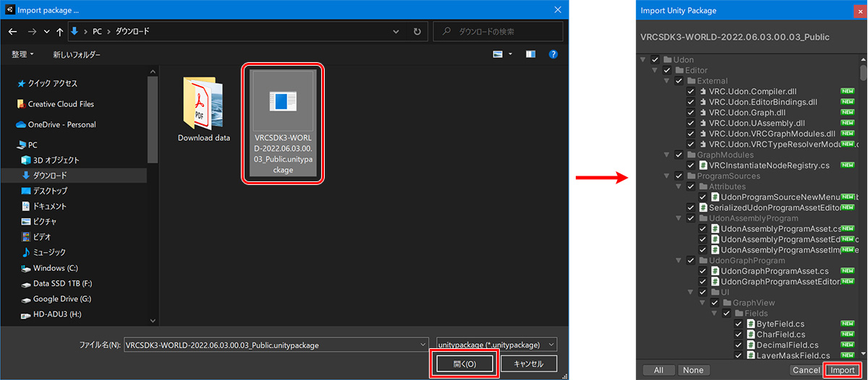Collapse the GraphModules folder triangle
Image resolution: width=868 pixels, height=380 pixels.
[x=668, y=155]
